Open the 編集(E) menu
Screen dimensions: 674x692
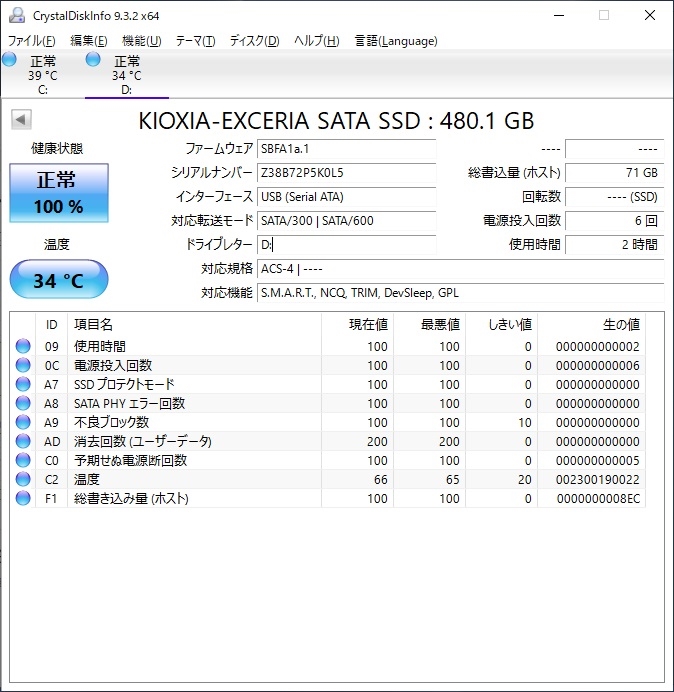(89, 41)
